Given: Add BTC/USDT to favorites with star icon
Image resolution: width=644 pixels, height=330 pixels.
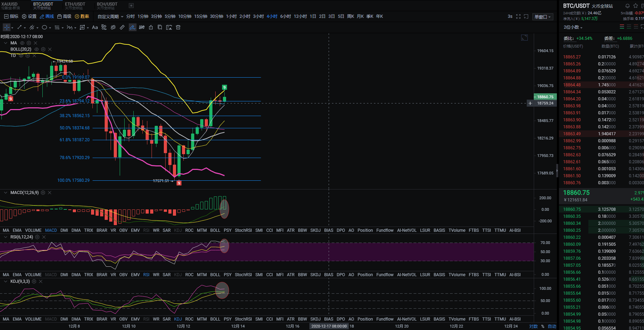Looking at the screenshot, I should 636,6.
